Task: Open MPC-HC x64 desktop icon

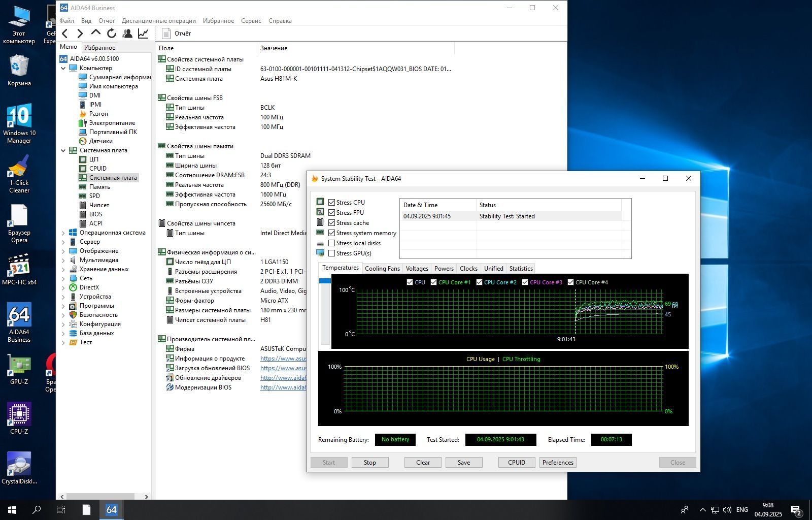Action: coord(19,269)
